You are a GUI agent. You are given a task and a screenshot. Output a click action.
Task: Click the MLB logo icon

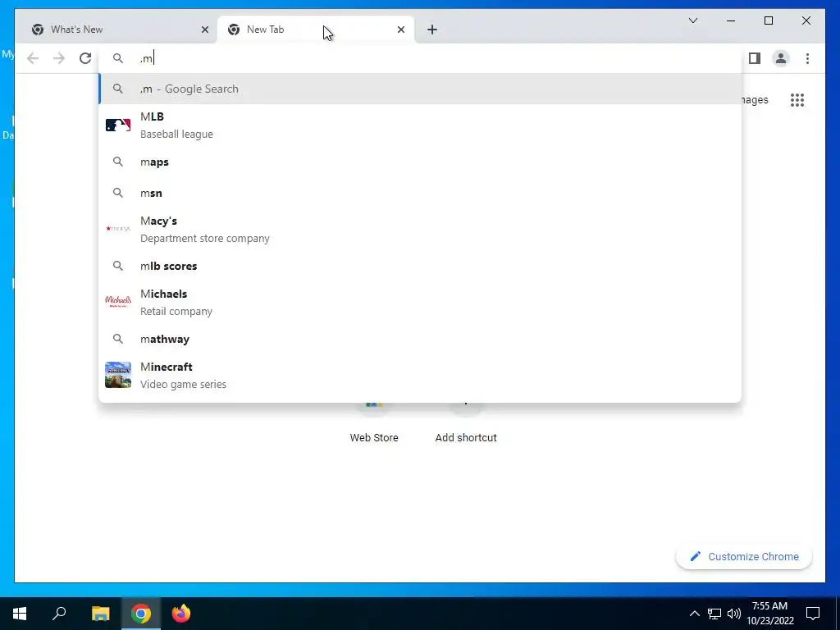(118, 126)
